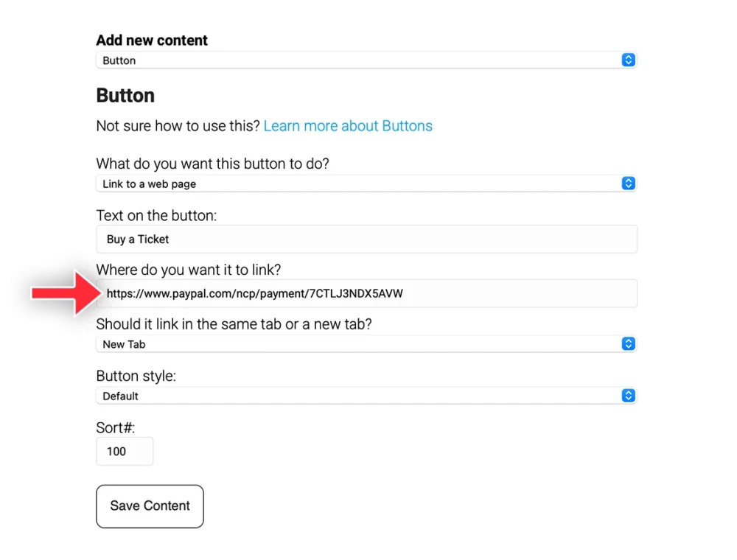
Task: Click the blue chevron icon beside Default style
Action: (x=628, y=396)
